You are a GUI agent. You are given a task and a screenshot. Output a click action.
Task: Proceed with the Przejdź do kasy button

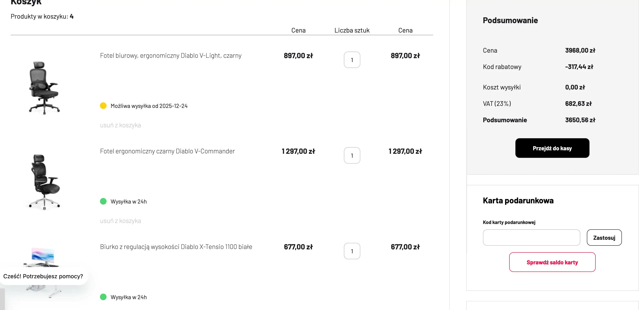(552, 148)
